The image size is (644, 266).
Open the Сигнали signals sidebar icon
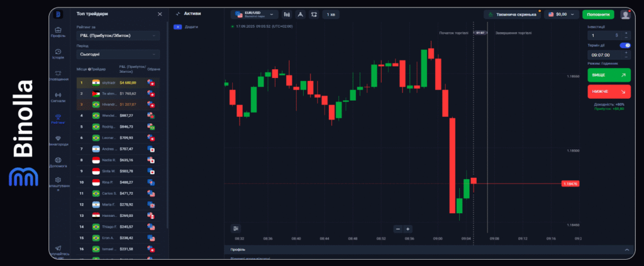pyautogui.click(x=58, y=96)
